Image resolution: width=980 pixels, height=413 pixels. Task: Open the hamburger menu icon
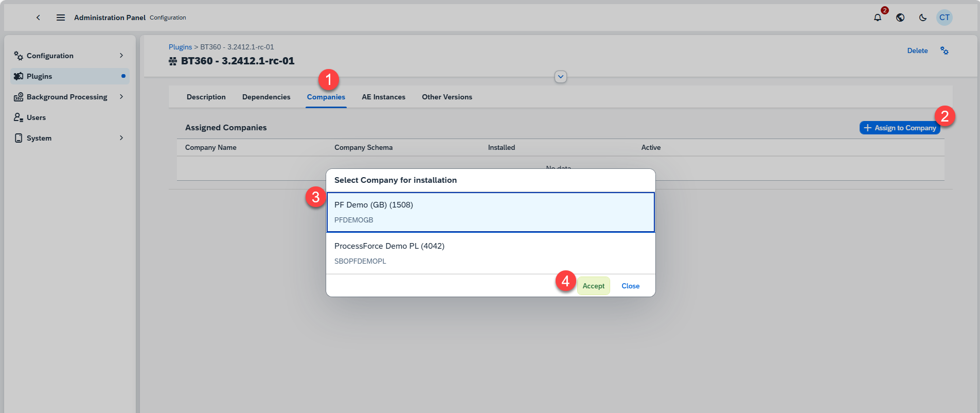pos(61,18)
